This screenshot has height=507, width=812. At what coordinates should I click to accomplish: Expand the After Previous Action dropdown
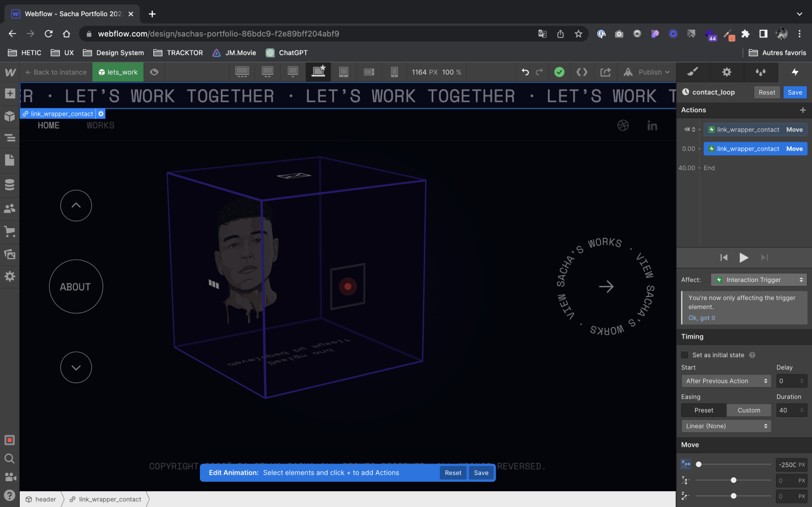(726, 381)
